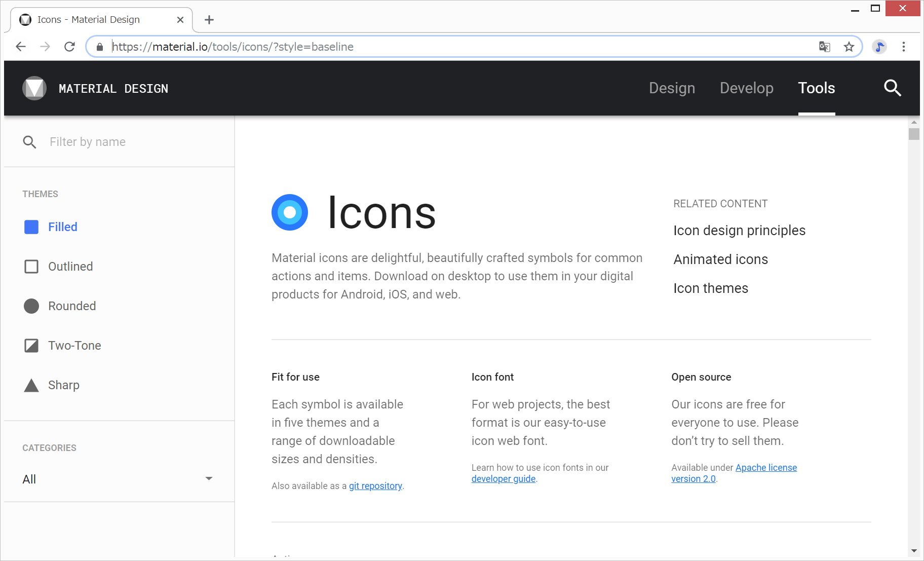
Task: Follow the git repository link
Action: (x=375, y=486)
